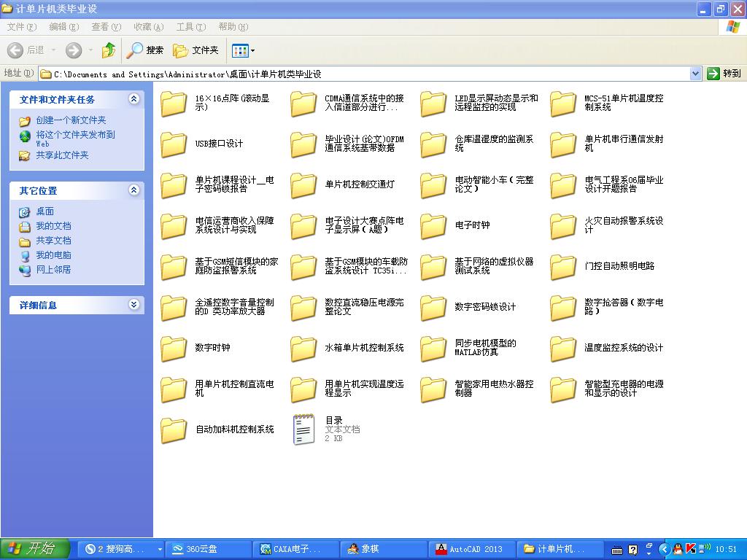Click the up-folder navigation icon on the toolbar
The image size is (747, 560).
point(107,50)
